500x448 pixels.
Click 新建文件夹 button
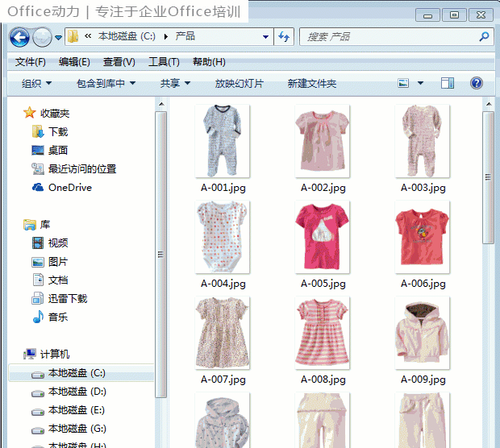pos(312,84)
